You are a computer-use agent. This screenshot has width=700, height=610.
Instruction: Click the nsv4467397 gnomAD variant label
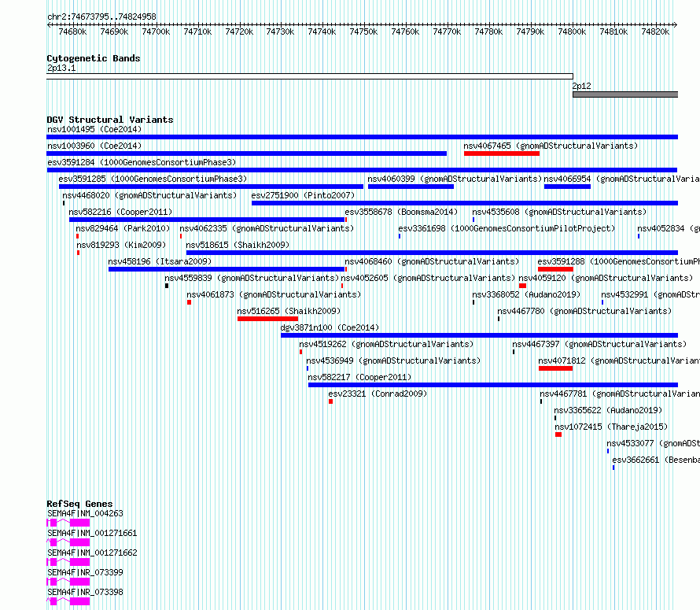[x=599, y=345]
